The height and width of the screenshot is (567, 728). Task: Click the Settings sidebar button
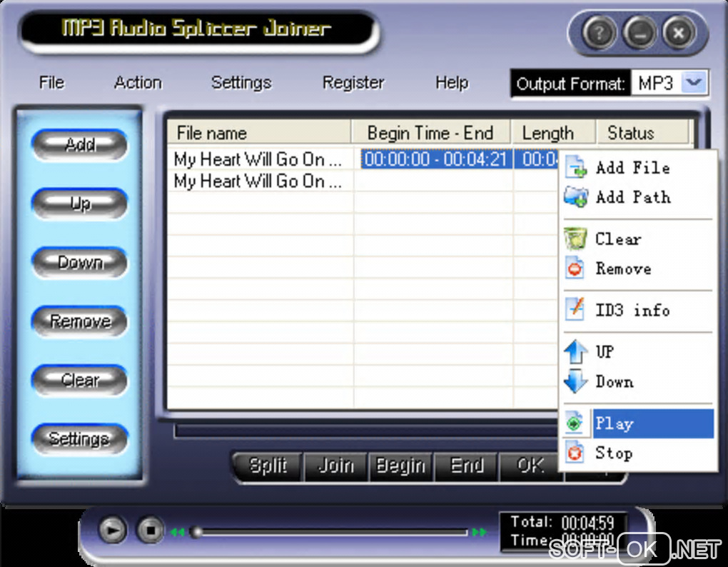(x=79, y=438)
